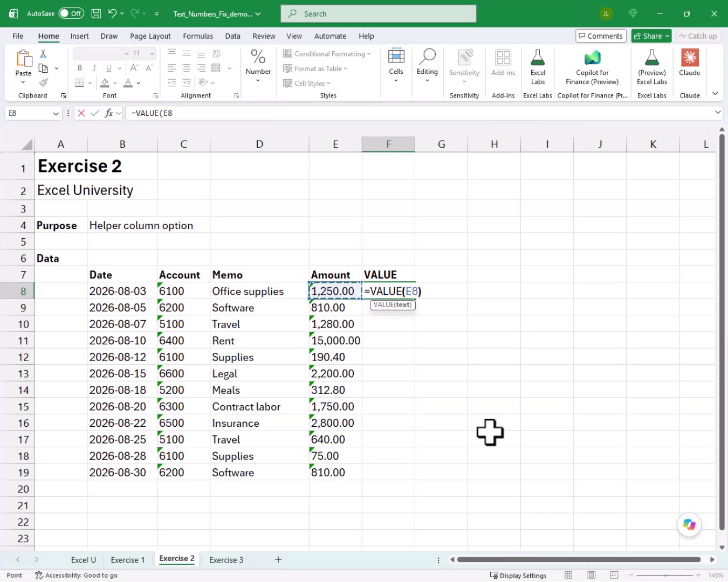Click the fill color swatch bucket
This screenshot has width=728, height=582.
(x=105, y=82)
